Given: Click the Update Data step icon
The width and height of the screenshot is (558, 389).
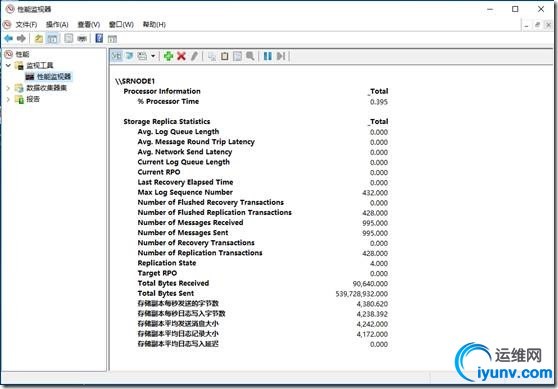Looking at the screenshot, I should pyautogui.click(x=281, y=56).
